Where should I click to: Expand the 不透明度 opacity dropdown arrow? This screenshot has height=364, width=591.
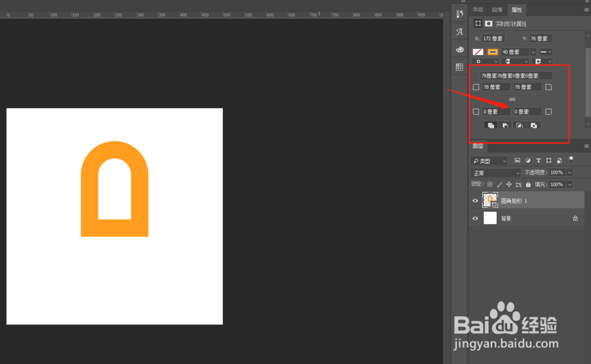[570, 173]
